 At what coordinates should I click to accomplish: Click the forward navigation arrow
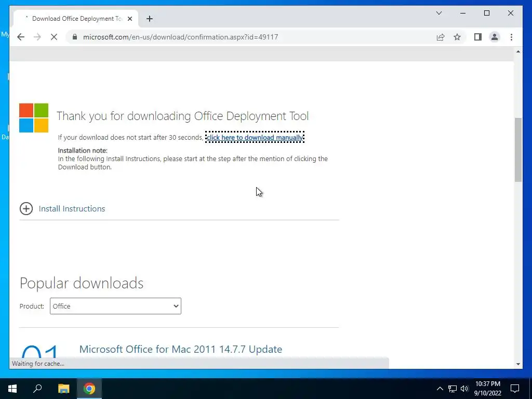37,37
